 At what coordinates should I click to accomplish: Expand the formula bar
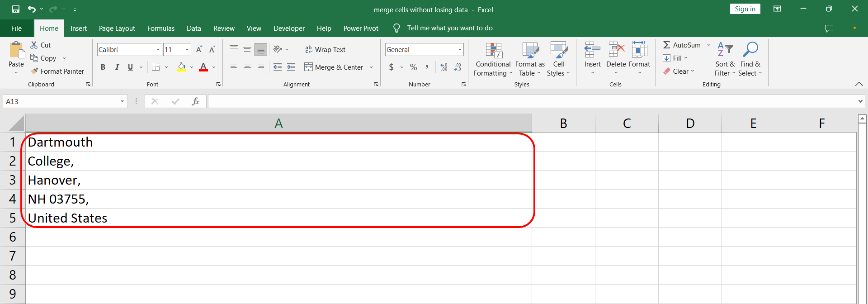[860, 101]
